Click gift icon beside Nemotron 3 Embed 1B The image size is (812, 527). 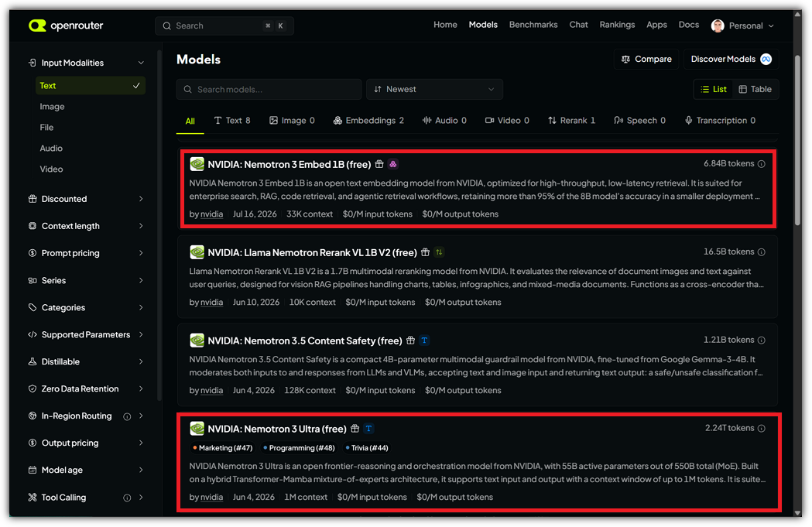pyautogui.click(x=379, y=164)
